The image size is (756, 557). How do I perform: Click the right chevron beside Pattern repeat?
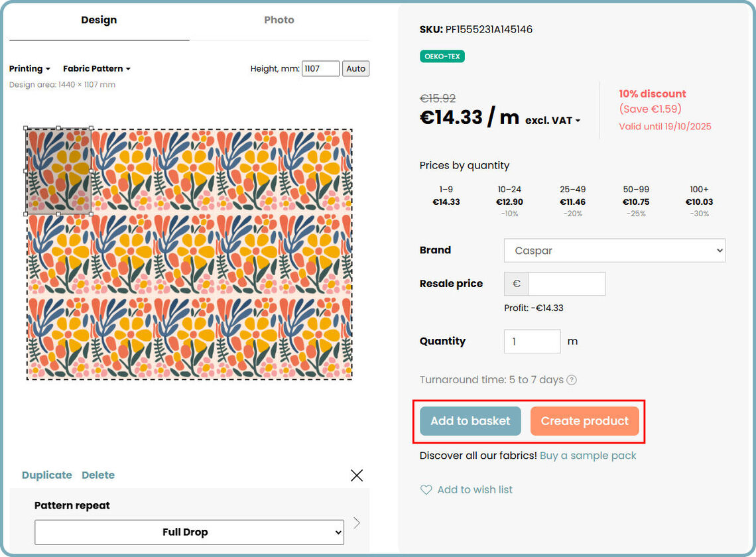pyautogui.click(x=357, y=523)
